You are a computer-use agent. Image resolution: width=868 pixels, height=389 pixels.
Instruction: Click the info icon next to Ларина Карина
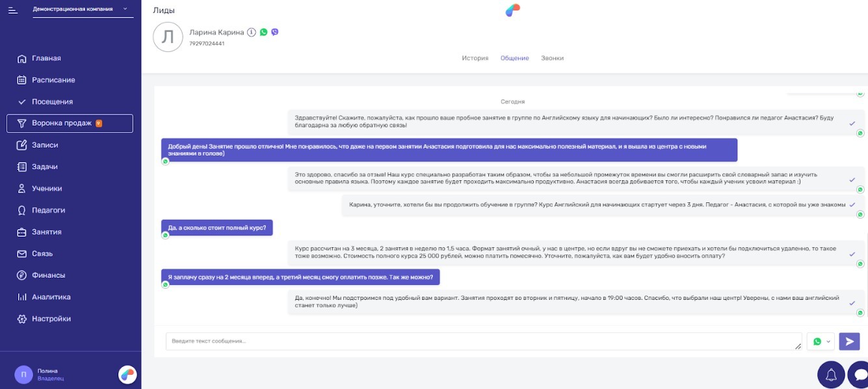pos(252,32)
